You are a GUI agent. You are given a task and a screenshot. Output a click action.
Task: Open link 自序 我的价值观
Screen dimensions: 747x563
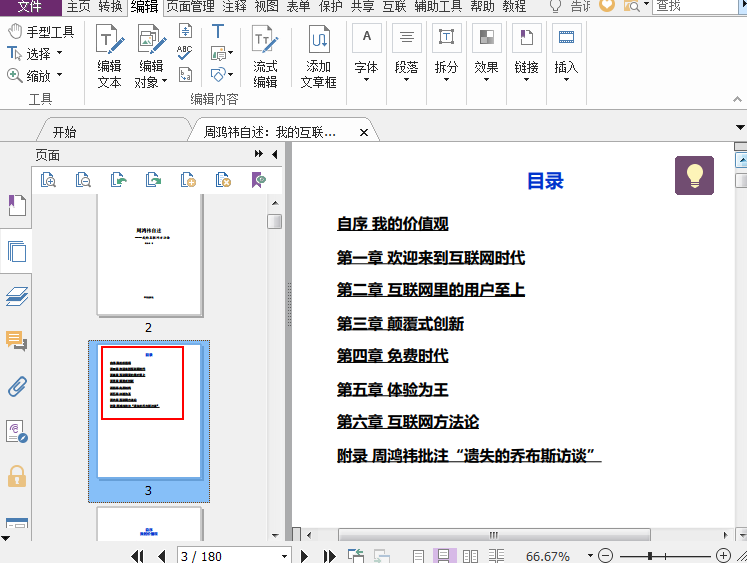[393, 223]
